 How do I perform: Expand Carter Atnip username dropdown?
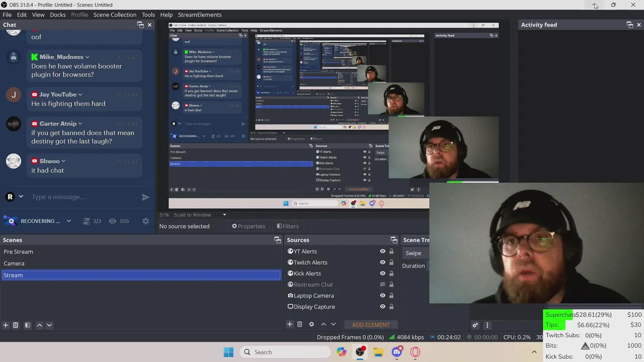tap(80, 124)
